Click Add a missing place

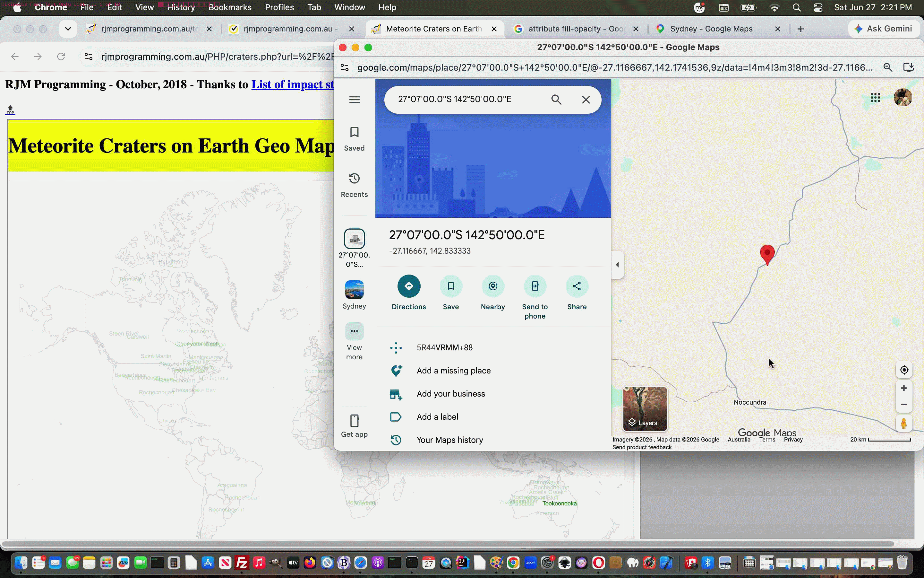493,371
